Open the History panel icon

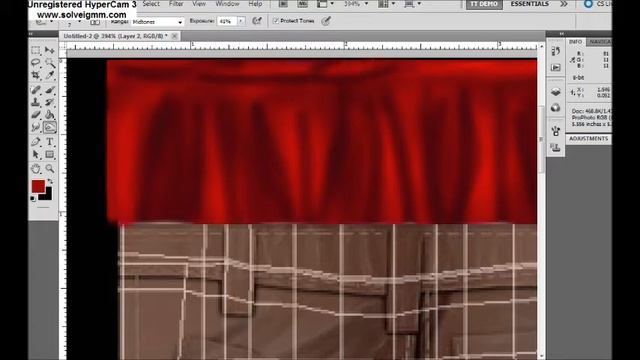pyautogui.click(x=556, y=51)
